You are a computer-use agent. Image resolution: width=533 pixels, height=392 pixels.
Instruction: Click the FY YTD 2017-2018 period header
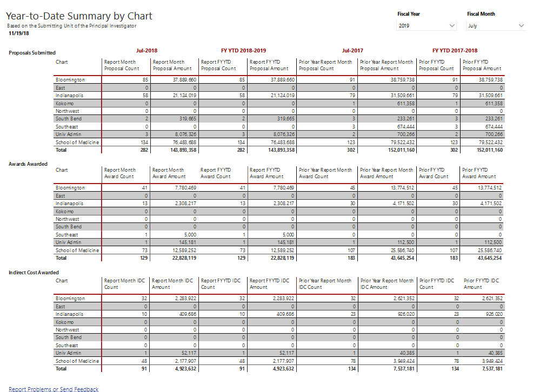coord(455,50)
